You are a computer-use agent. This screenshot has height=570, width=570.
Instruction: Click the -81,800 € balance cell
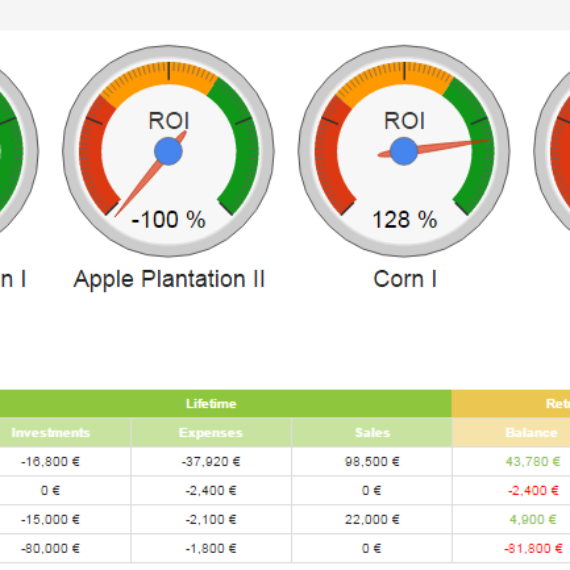pos(533,548)
